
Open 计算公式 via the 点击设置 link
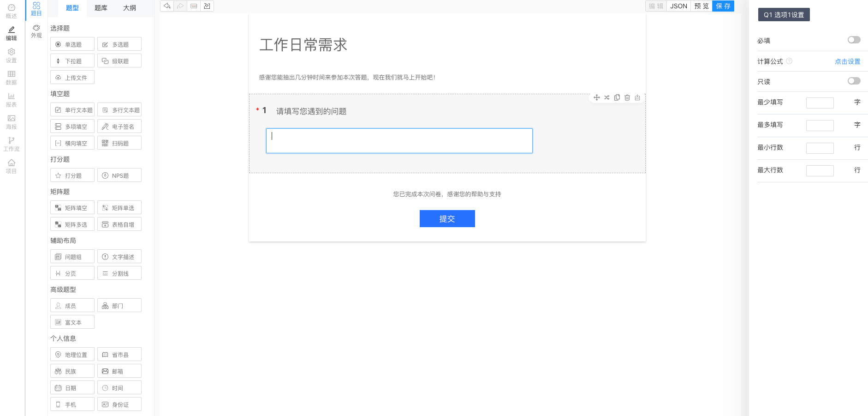click(x=847, y=61)
